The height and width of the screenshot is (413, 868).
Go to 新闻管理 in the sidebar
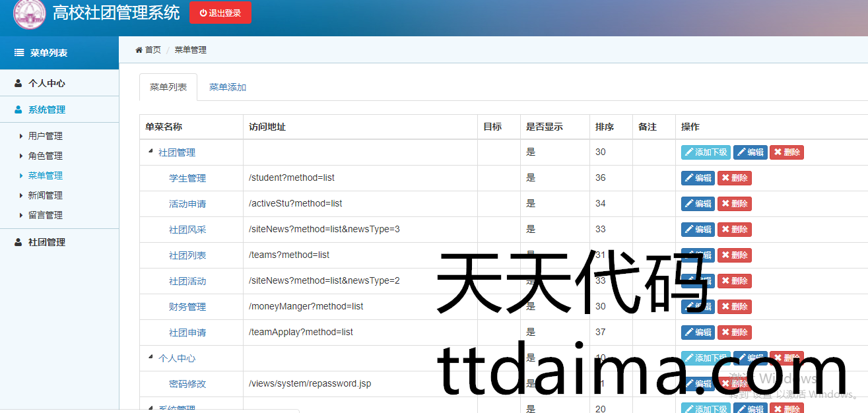[45, 196]
